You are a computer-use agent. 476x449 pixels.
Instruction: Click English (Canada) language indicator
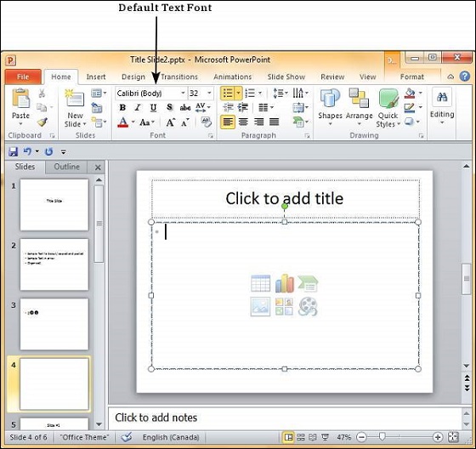(x=171, y=437)
